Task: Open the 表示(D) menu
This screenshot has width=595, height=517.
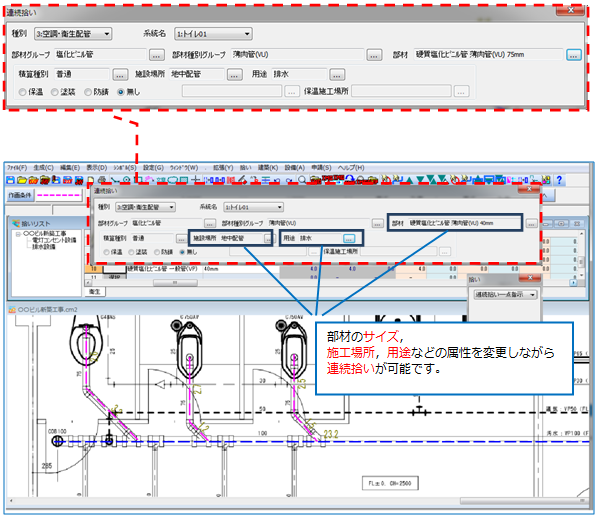Action: tap(96, 167)
